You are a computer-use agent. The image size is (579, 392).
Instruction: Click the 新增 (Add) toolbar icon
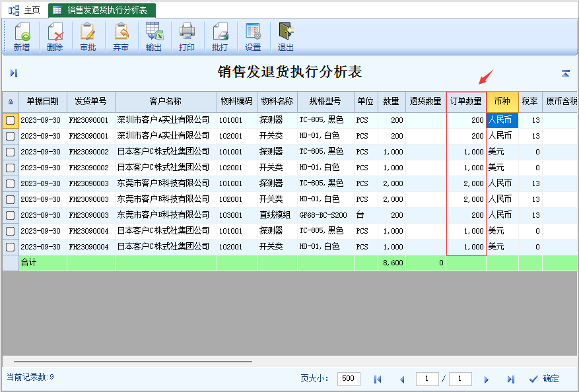pyautogui.click(x=22, y=36)
